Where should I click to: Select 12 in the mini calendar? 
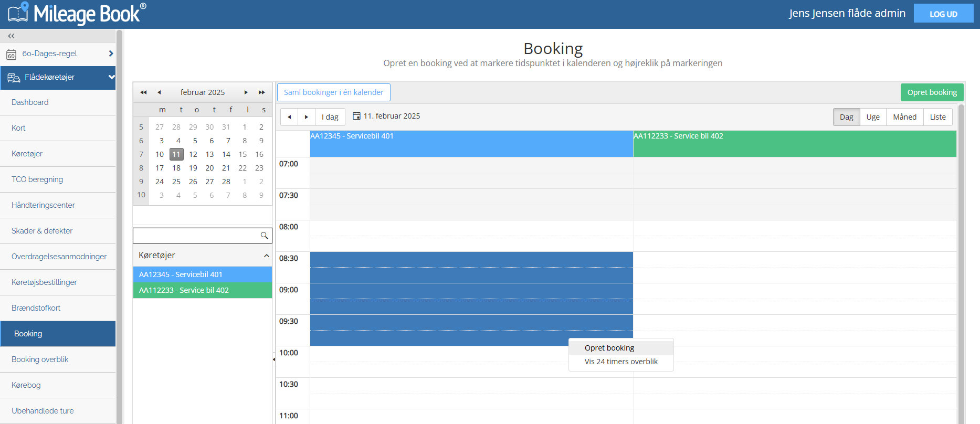click(193, 154)
